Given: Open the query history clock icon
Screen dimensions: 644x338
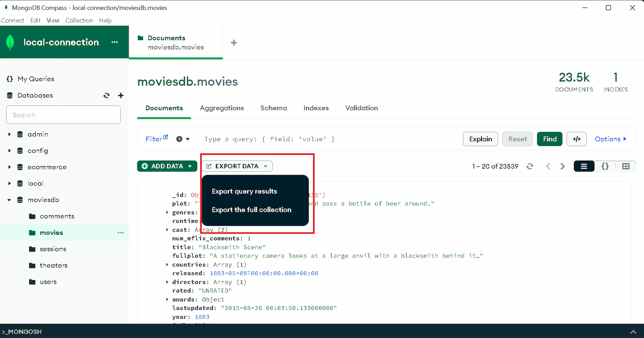Looking at the screenshot, I should [x=179, y=139].
